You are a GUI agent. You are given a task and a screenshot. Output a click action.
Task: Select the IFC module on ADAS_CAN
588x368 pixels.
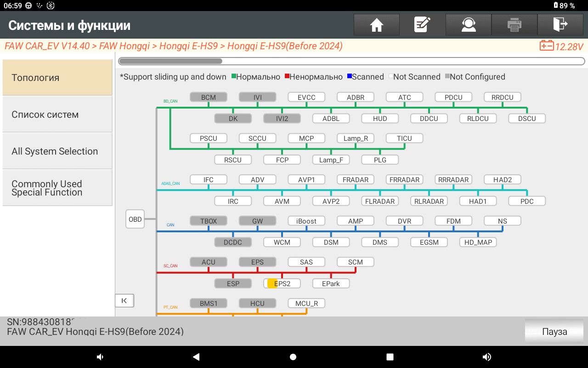209,179
